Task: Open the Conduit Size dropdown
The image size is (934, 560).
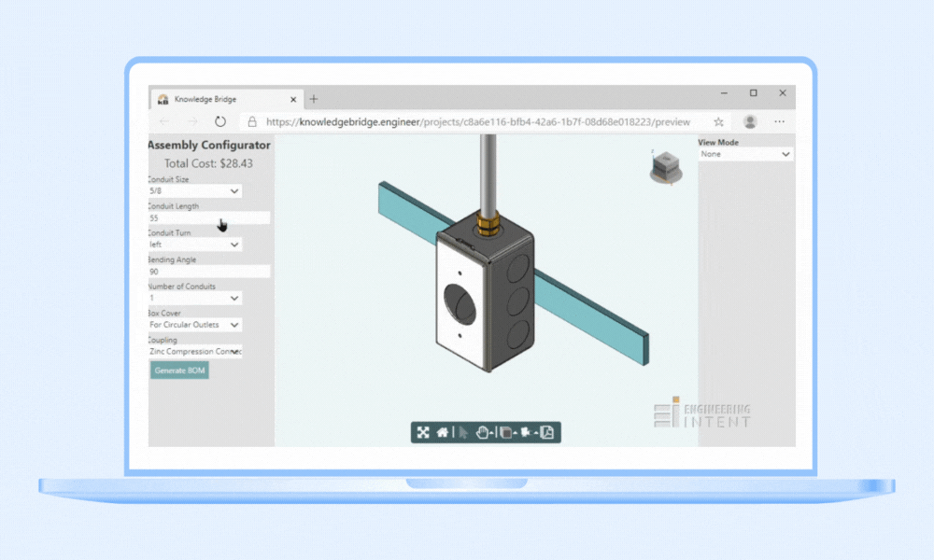Action: [194, 190]
